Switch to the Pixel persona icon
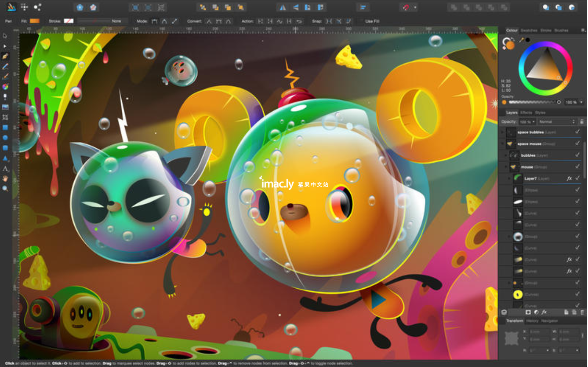The height and width of the screenshot is (367, 588). (24, 7)
